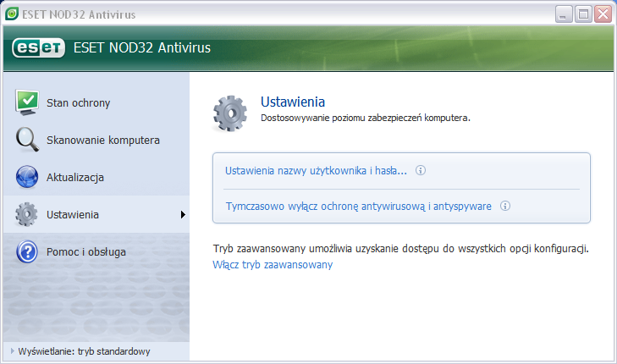Click the large gear icon beside Ustawienia heading

pyautogui.click(x=230, y=113)
